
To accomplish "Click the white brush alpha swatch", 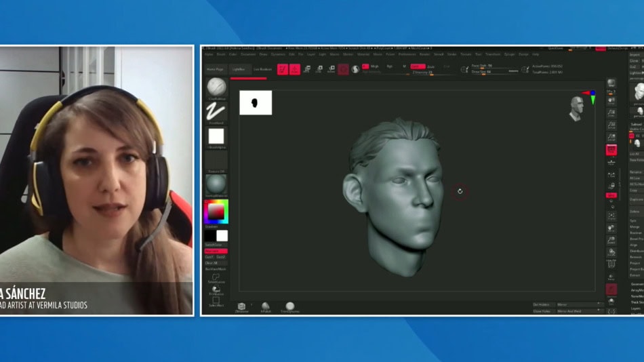I will [x=216, y=136].
